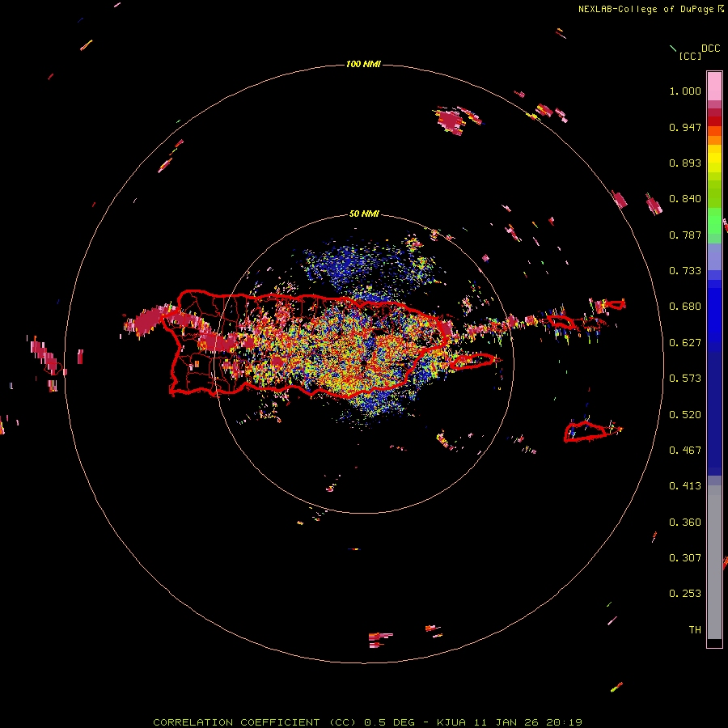Click the 0.253 value on the color scale
728x728 pixels.
click(x=685, y=594)
